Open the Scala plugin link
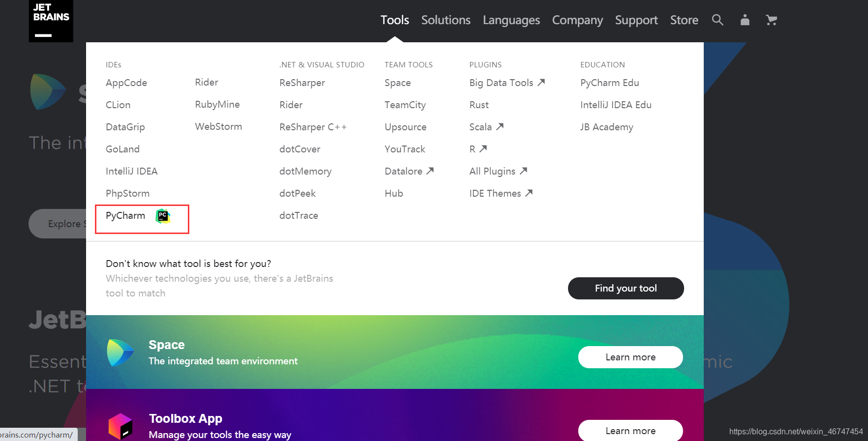This screenshot has width=868, height=441. pos(480,127)
